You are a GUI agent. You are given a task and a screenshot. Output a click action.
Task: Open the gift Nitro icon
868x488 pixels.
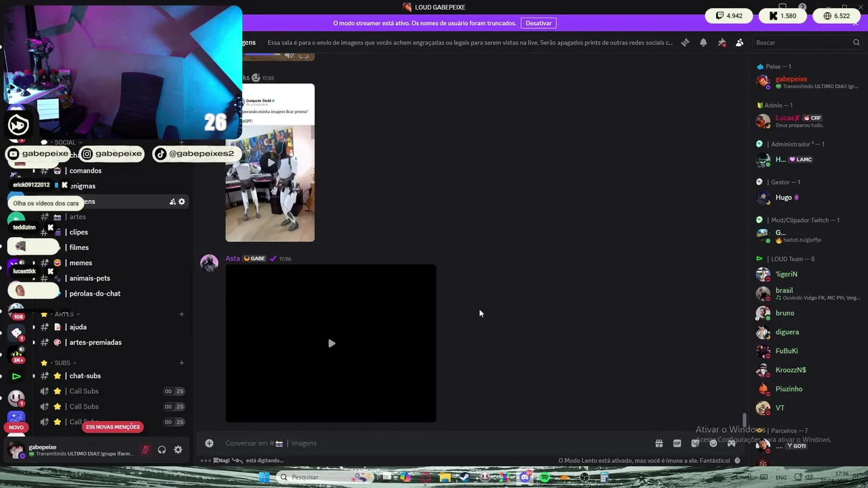(x=658, y=443)
